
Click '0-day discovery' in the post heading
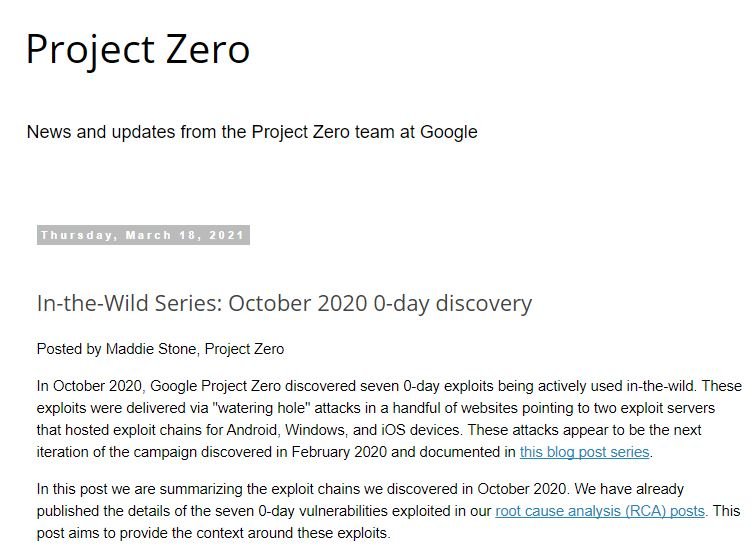[x=452, y=303]
